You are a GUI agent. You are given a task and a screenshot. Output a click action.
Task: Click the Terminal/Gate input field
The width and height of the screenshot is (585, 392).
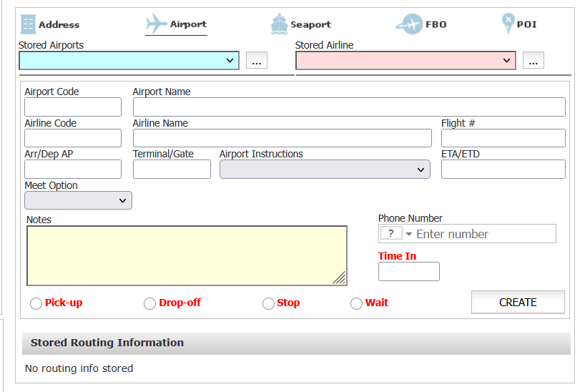(x=172, y=169)
